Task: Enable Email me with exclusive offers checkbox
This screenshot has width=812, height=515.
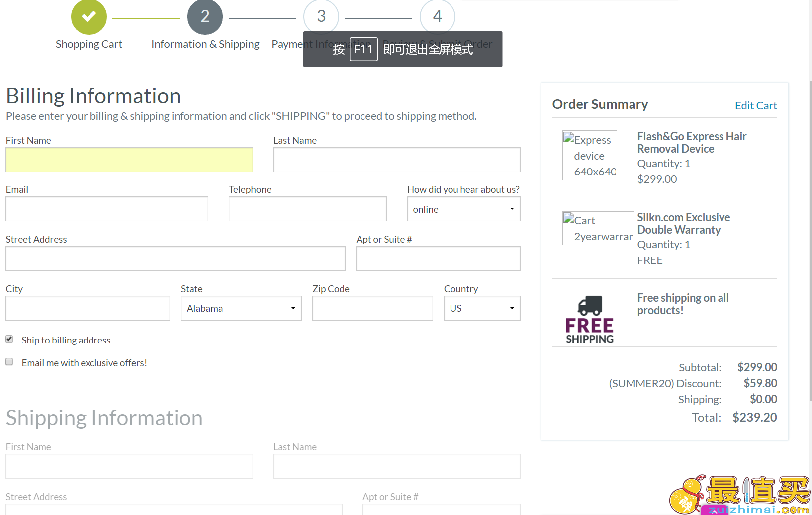Action: coord(9,362)
